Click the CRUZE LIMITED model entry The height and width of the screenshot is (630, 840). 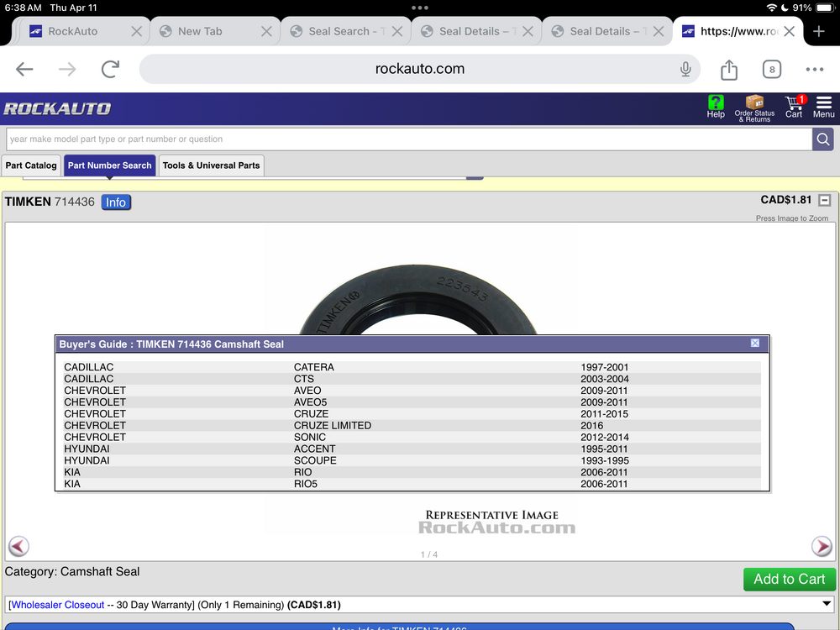point(332,425)
